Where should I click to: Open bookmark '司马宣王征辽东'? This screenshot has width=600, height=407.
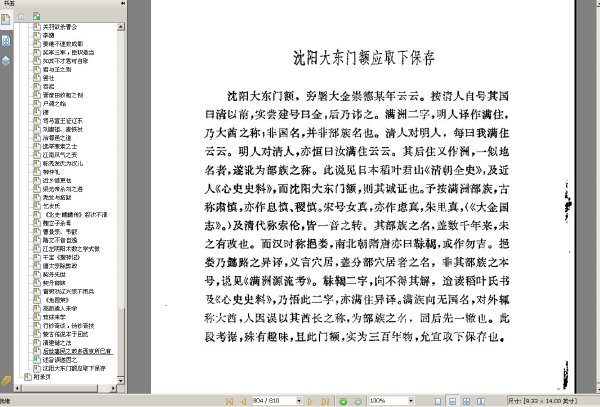[62, 121]
